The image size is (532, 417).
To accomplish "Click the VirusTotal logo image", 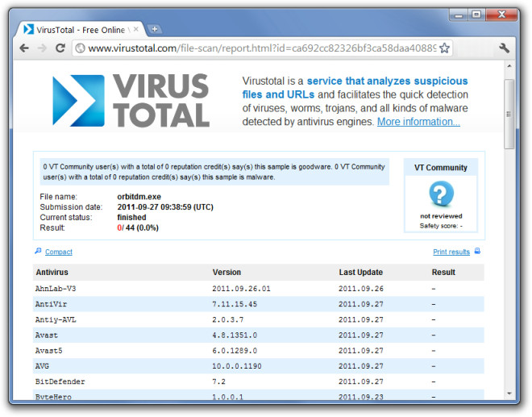I will tap(131, 101).
